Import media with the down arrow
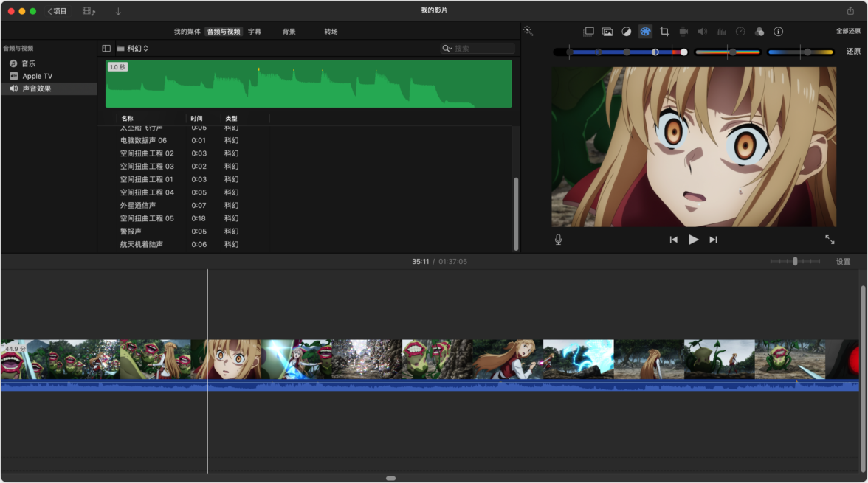868x483 pixels. [118, 11]
